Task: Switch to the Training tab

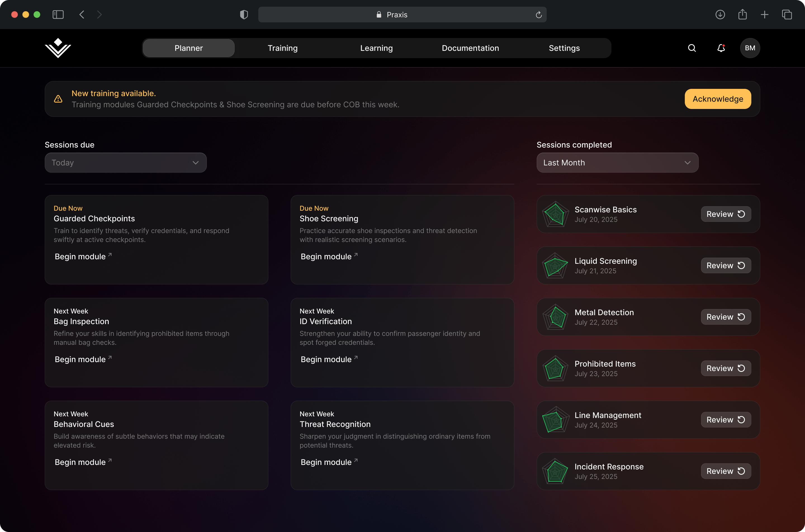Action: (x=282, y=48)
